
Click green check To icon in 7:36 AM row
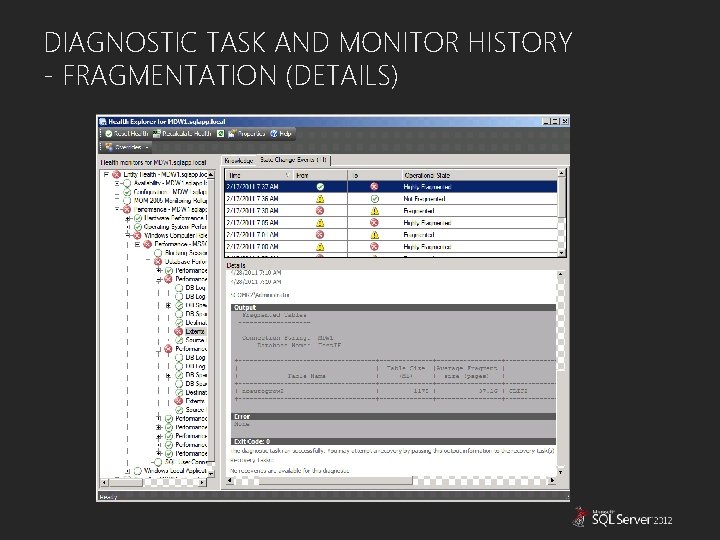(375, 199)
